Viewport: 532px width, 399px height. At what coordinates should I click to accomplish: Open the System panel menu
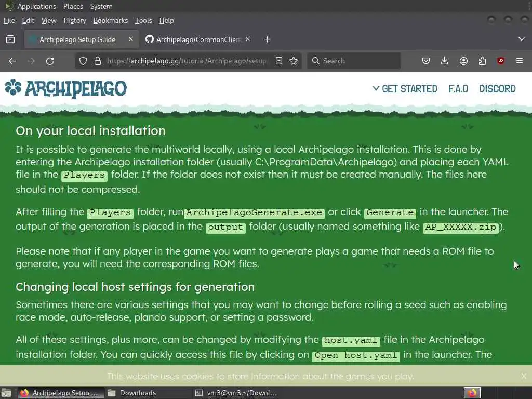click(101, 6)
